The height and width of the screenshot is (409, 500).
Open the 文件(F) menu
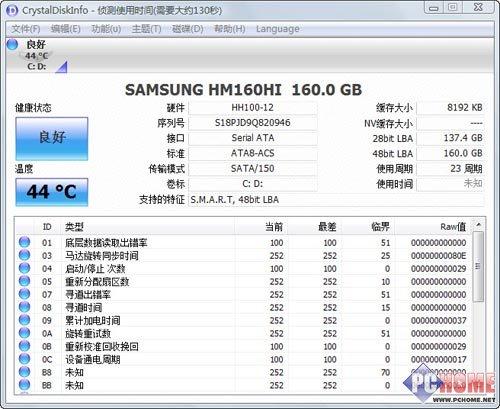(x=26, y=29)
